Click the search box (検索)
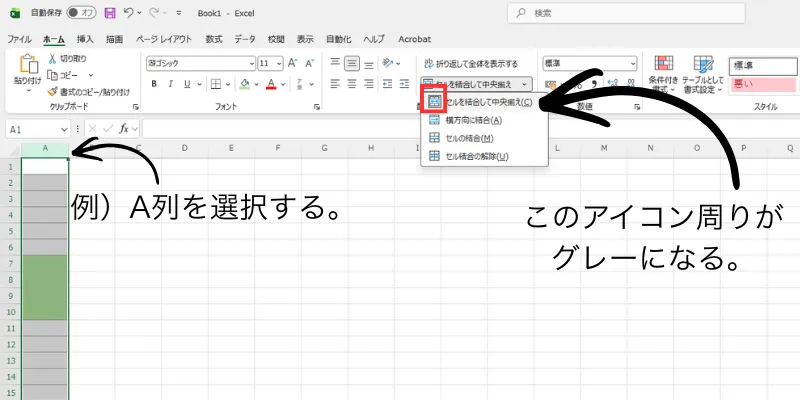 coord(626,13)
